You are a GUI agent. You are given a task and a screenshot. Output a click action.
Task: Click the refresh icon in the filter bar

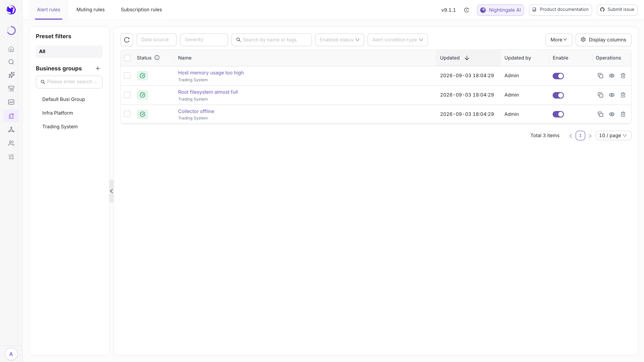[127, 40]
